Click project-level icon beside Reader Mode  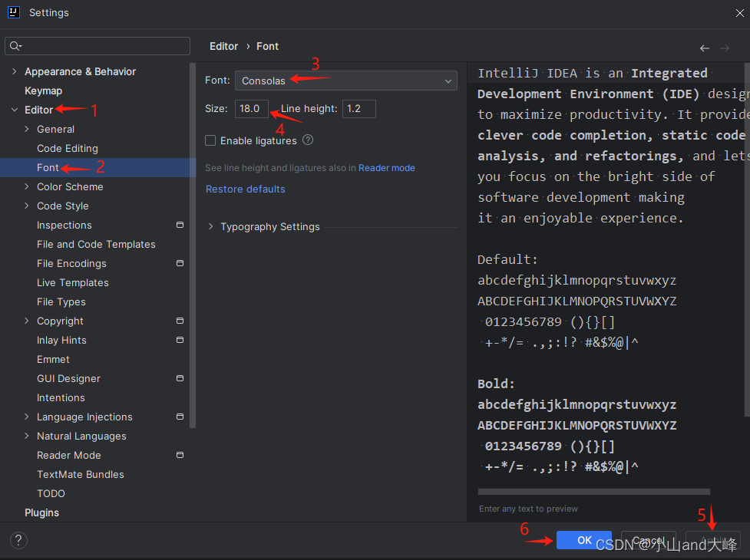[x=180, y=455]
